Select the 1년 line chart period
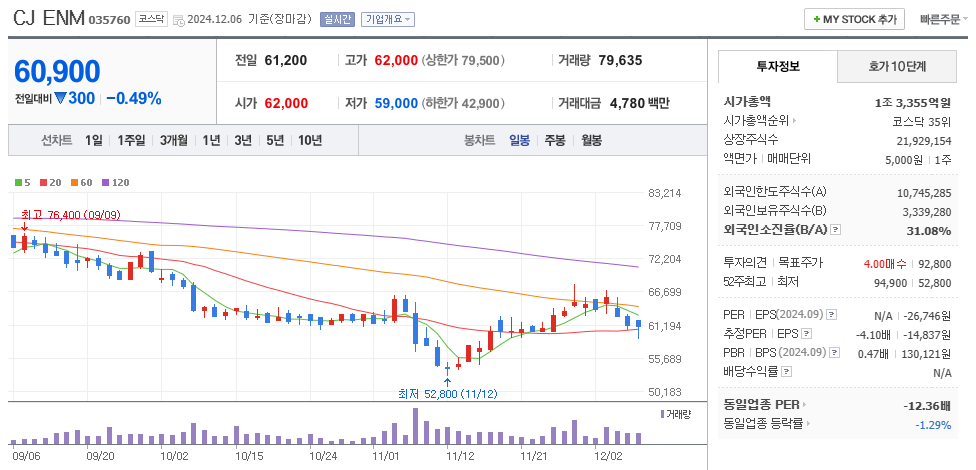The width and height of the screenshot is (976, 470). click(x=211, y=140)
